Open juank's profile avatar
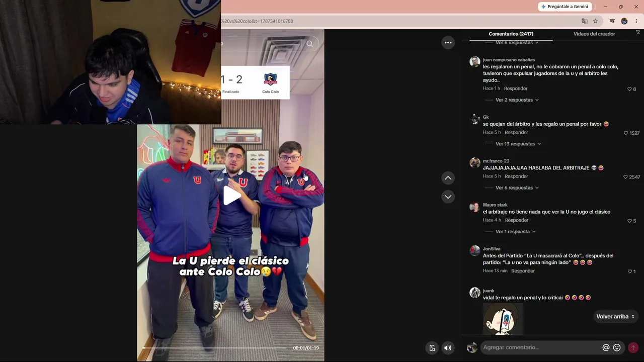This screenshot has height=362, width=644. pyautogui.click(x=475, y=293)
